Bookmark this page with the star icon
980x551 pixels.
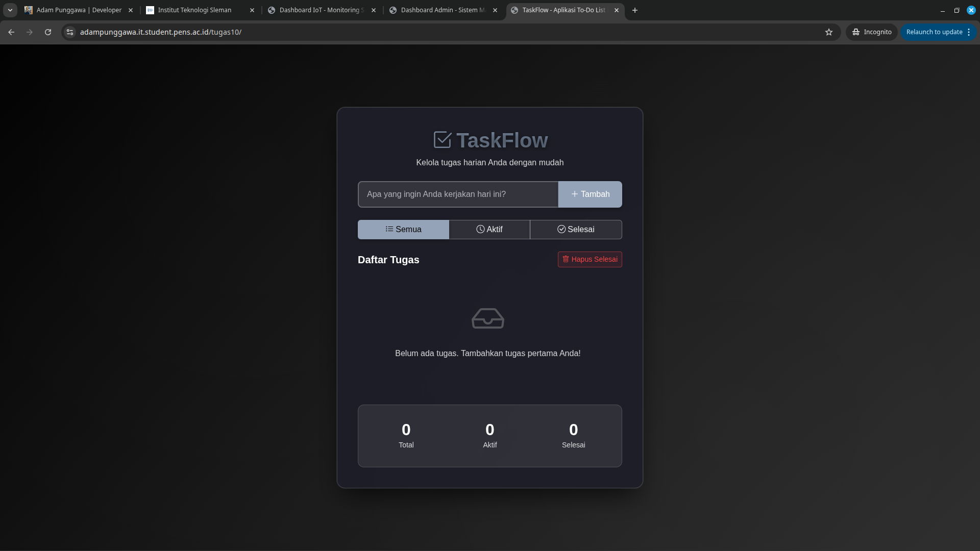coord(828,32)
